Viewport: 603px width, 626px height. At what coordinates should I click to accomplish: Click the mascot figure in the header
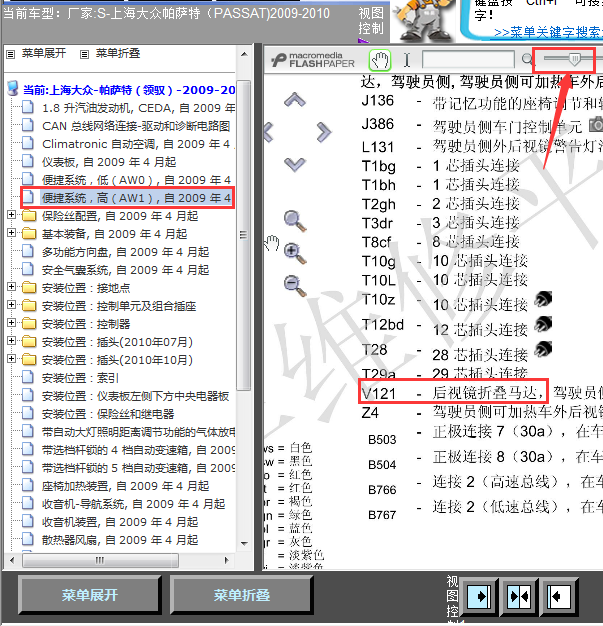(x=423, y=21)
